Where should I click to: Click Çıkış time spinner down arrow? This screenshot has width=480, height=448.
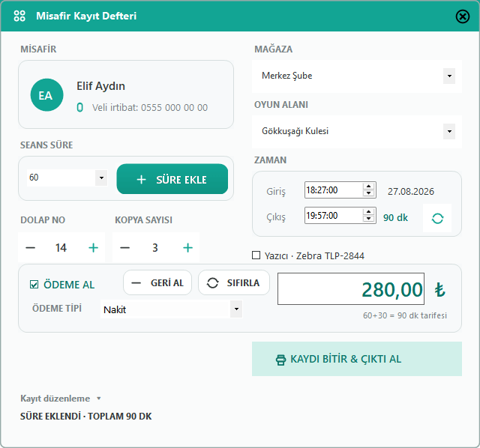[368, 219]
